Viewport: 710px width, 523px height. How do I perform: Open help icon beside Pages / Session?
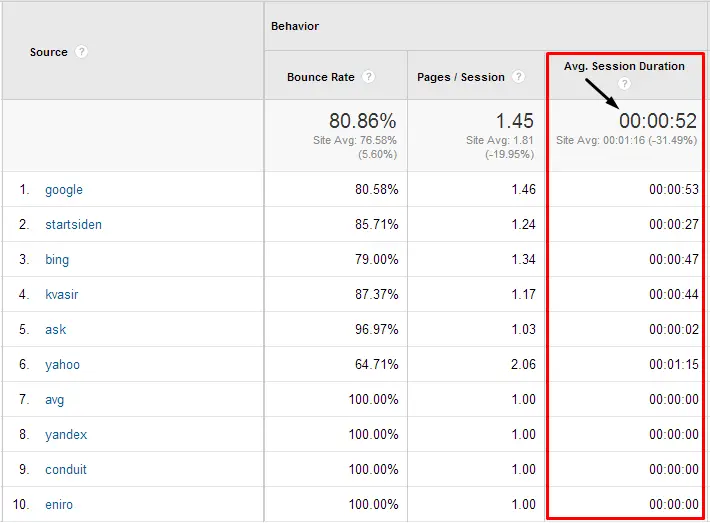[518, 77]
